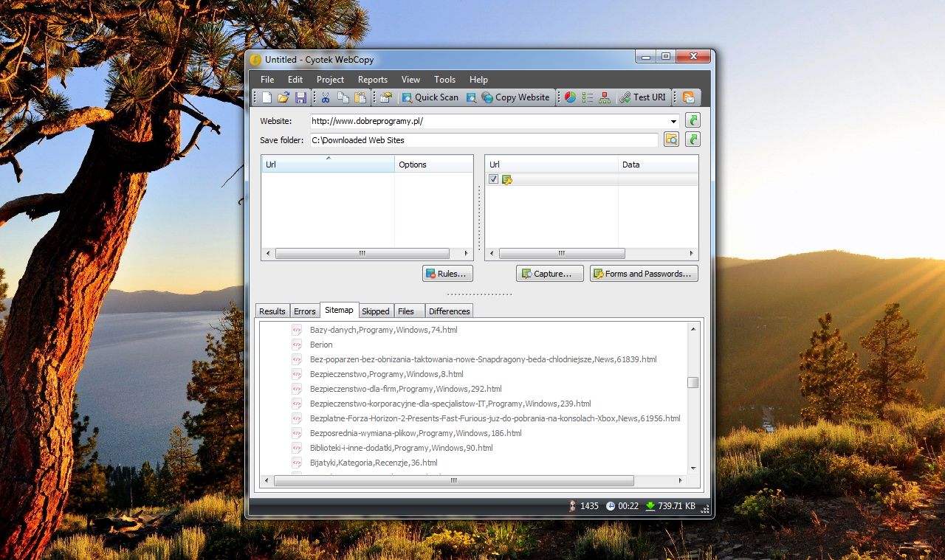Select the Copy icon on the toolbar
Screen dimensions: 945x560
pos(342,97)
